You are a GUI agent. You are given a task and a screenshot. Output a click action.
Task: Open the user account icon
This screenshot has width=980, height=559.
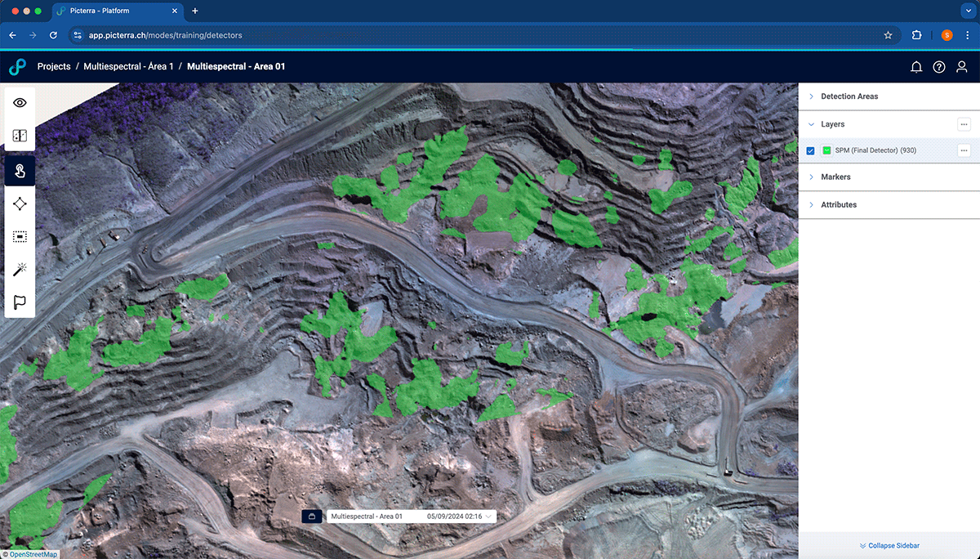(x=962, y=67)
